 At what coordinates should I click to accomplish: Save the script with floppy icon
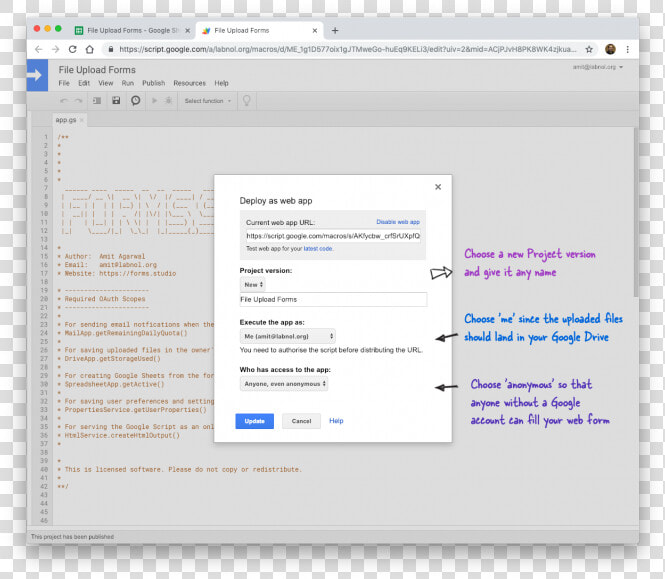point(116,101)
